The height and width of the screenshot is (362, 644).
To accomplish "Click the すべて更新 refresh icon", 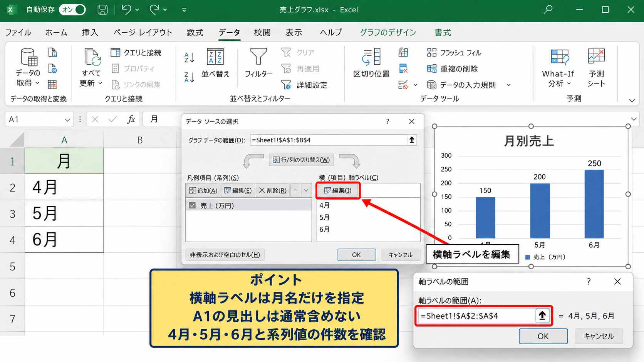I will [92, 57].
